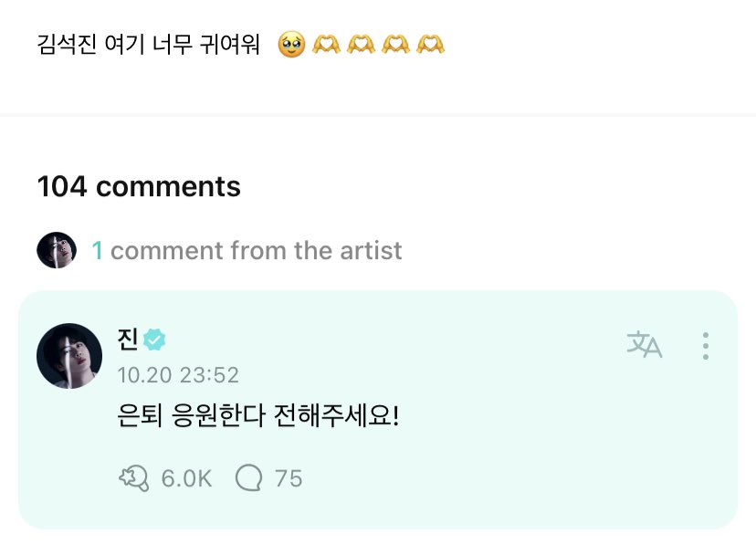
Task: Translate Jin's comment with the translate icon
Action: [644, 345]
